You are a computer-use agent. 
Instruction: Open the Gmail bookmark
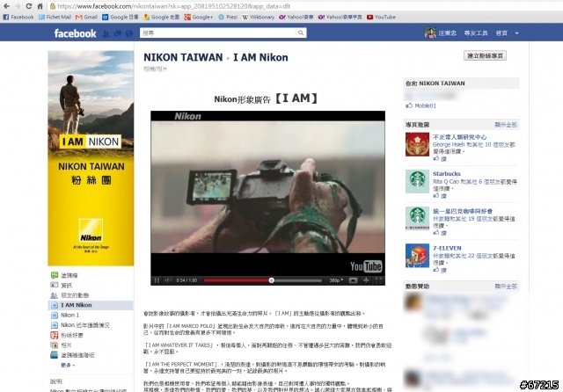coord(86,17)
